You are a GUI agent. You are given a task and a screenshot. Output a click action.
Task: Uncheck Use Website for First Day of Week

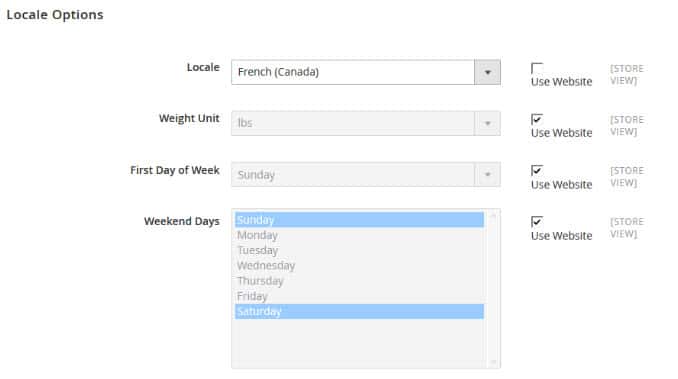(x=537, y=170)
